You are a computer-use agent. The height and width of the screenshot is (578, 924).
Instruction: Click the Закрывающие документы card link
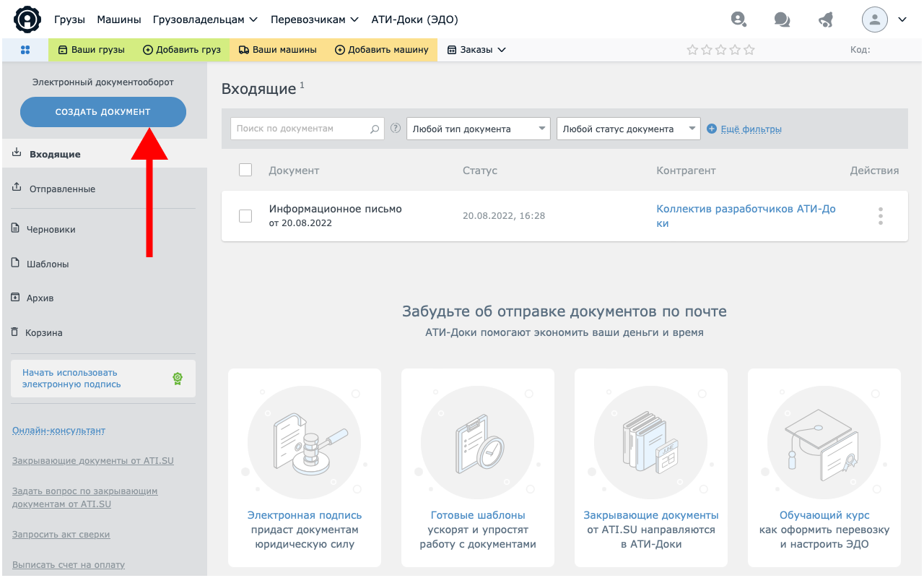click(651, 515)
